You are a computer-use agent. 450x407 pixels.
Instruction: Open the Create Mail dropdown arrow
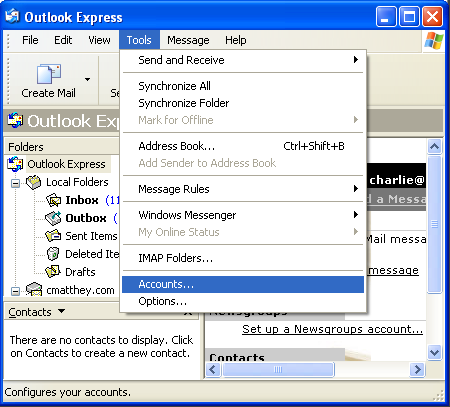(x=87, y=79)
